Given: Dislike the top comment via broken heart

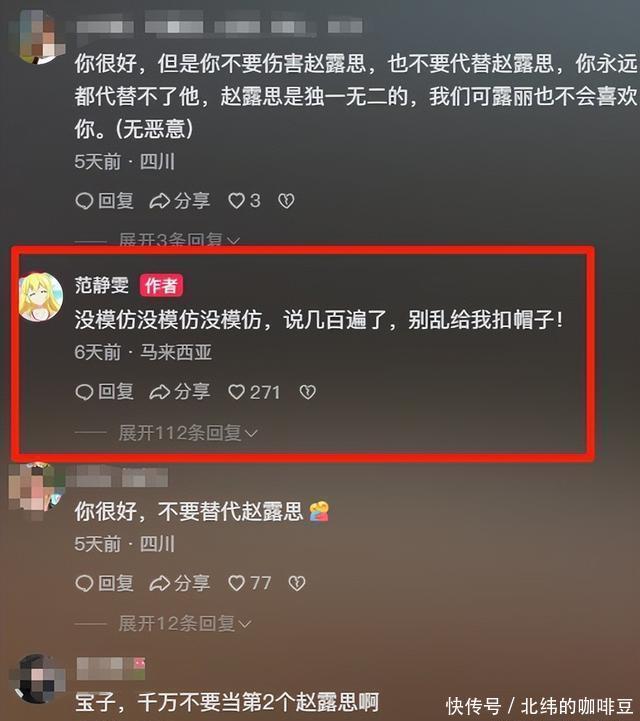Looking at the screenshot, I should [286, 201].
